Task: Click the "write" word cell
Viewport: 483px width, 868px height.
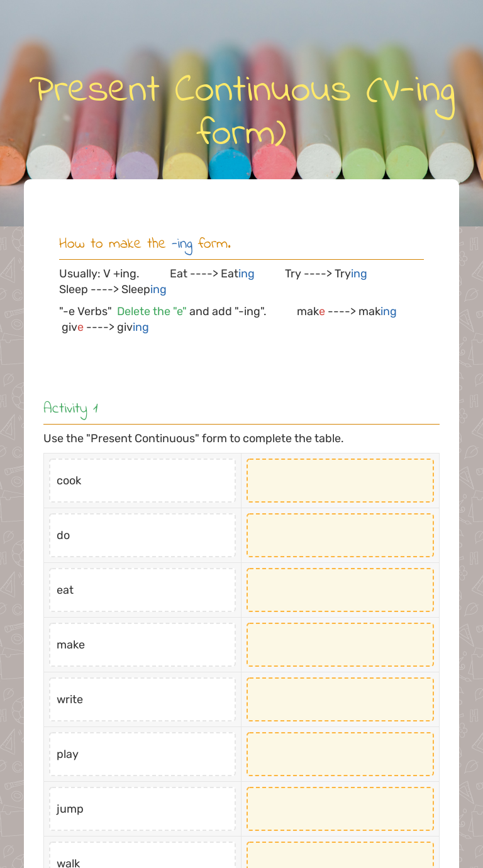Action: pyautogui.click(x=142, y=699)
